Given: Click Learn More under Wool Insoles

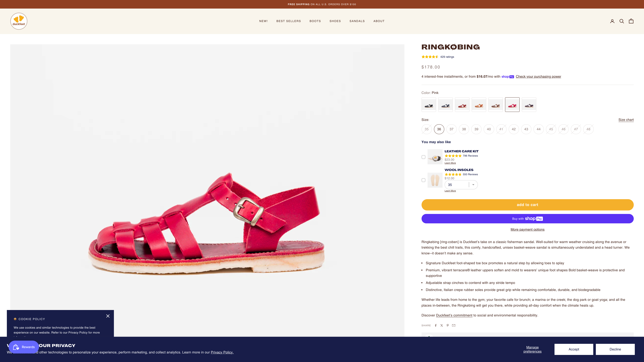Looking at the screenshot, I should [450, 191].
